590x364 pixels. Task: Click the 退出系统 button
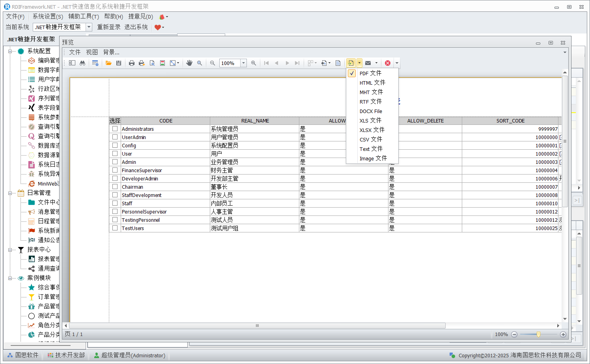(x=136, y=27)
